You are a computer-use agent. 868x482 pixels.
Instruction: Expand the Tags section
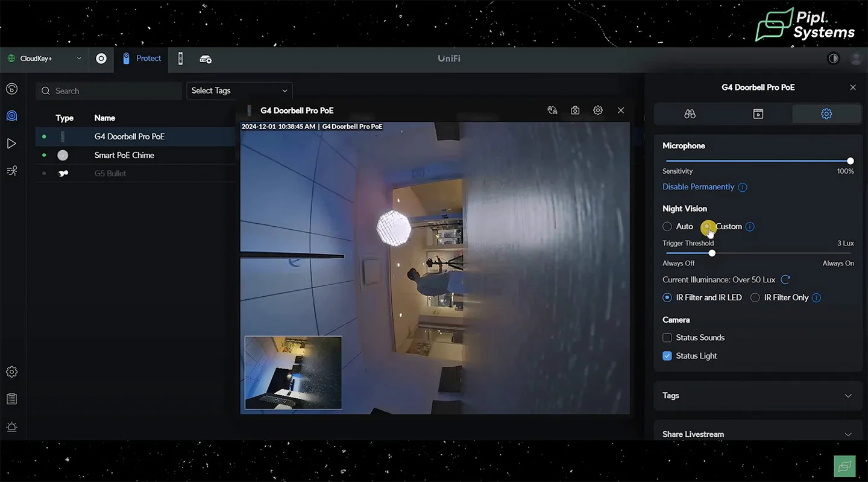coord(758,396)
